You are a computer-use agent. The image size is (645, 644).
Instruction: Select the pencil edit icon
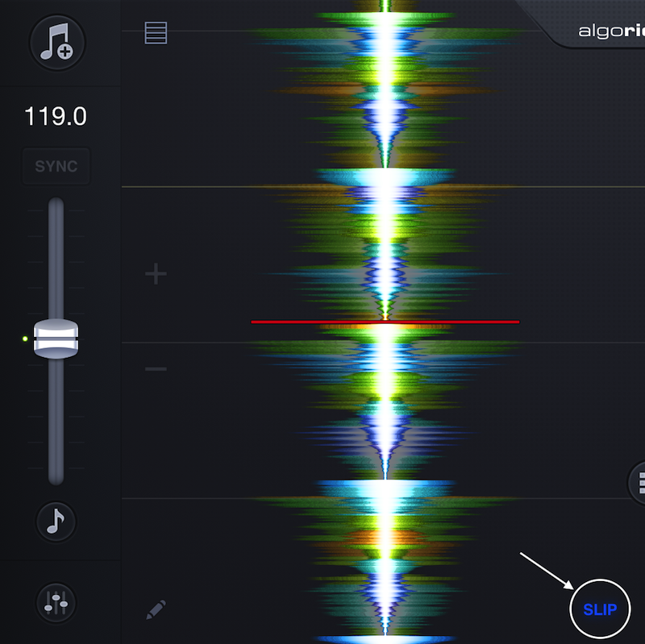pos(156,610)
